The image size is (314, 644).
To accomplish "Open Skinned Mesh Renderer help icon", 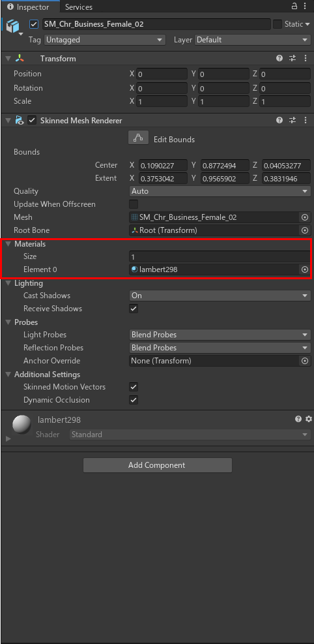I will [x=279, y=120].
